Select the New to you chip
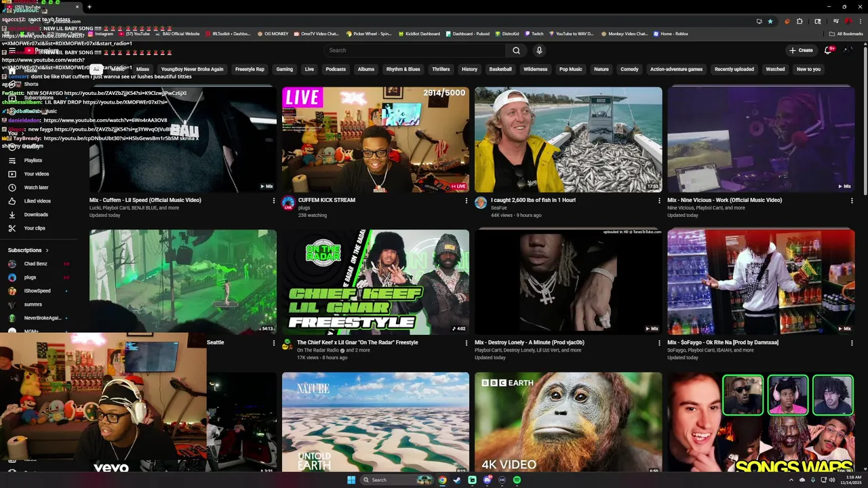Viewport: 868px width, 488px height. (x=808, y=69)
